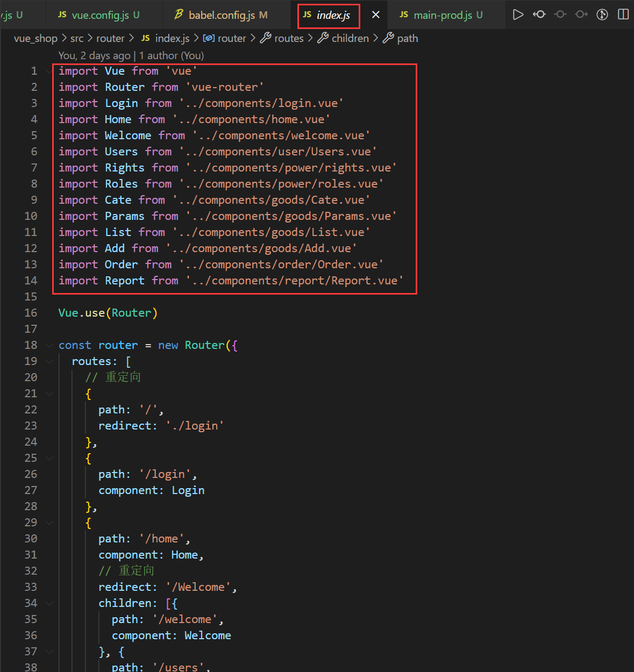Screen dimensions: 634x672
Task: Click '../components/goods/Add.vue' path
Action: (261, 248)
